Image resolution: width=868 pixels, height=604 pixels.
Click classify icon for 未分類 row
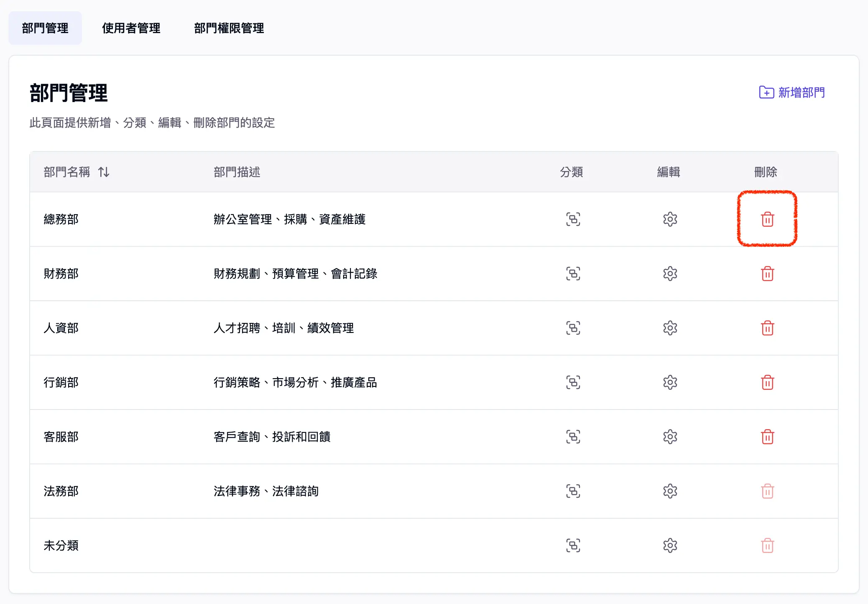(573, 545)
